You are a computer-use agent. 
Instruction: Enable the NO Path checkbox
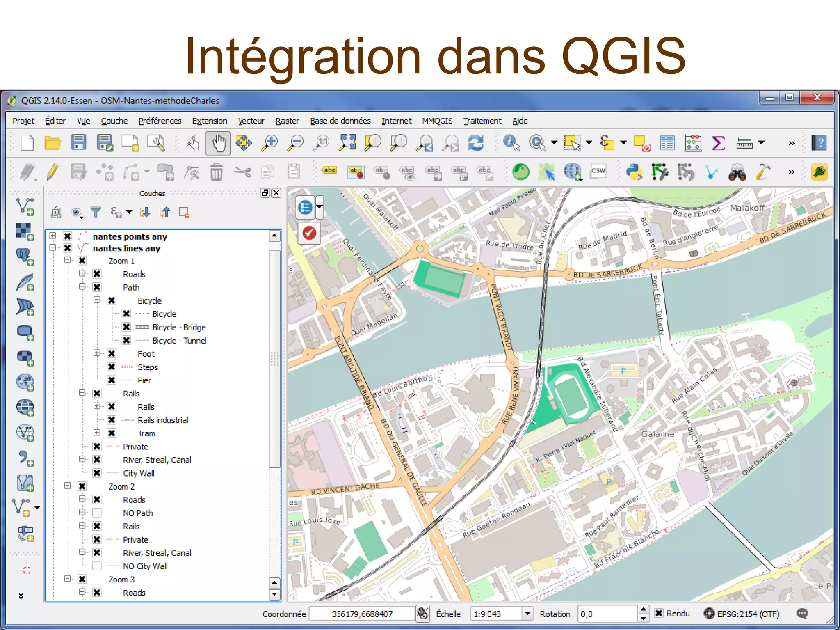click(97, 513)
